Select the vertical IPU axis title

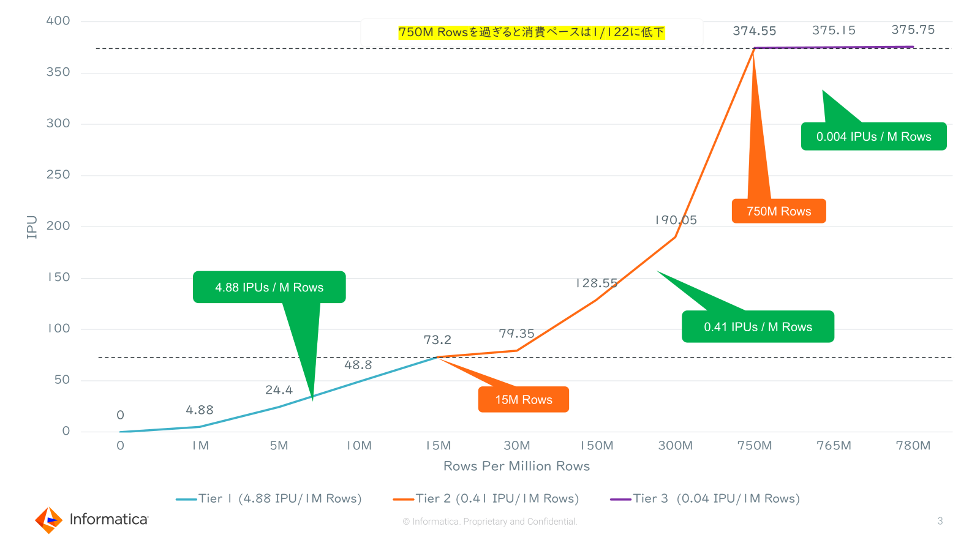click(x=32, y=227)
